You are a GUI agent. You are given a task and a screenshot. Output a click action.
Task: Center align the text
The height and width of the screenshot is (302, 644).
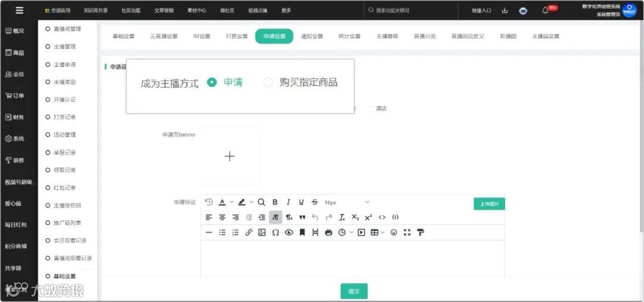pos(222,217)
